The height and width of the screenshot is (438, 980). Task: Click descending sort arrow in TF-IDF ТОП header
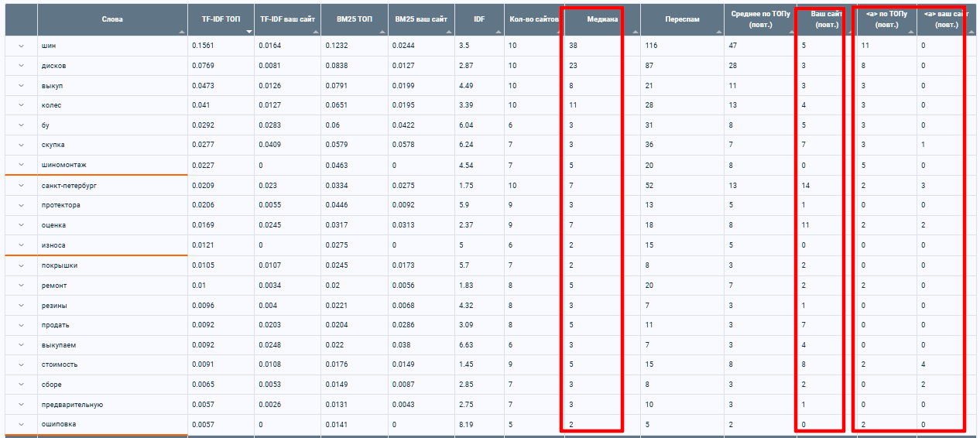coord(248,32)
